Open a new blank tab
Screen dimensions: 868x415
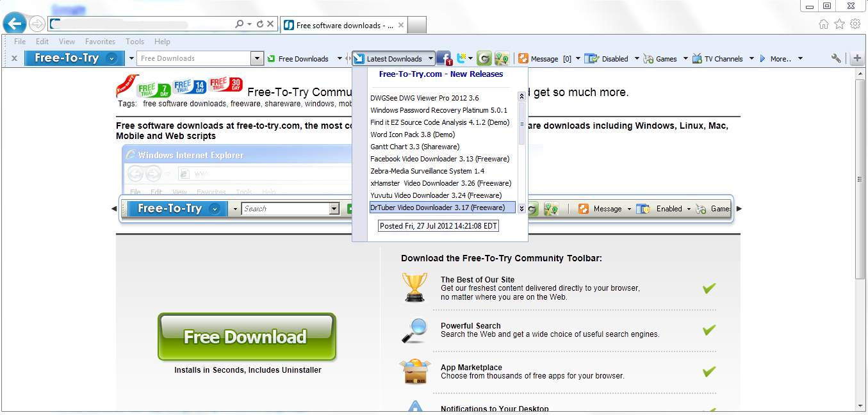(x=417, y=26)
